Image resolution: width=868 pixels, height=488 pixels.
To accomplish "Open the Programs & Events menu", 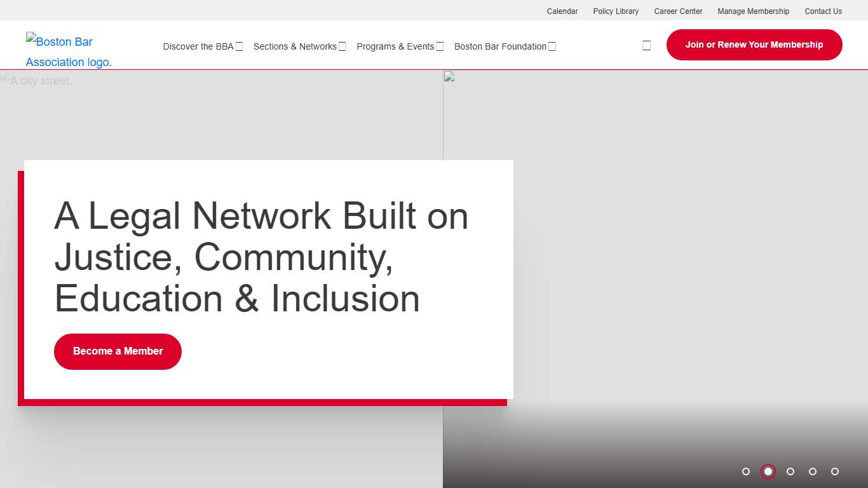I will [395, 46].
